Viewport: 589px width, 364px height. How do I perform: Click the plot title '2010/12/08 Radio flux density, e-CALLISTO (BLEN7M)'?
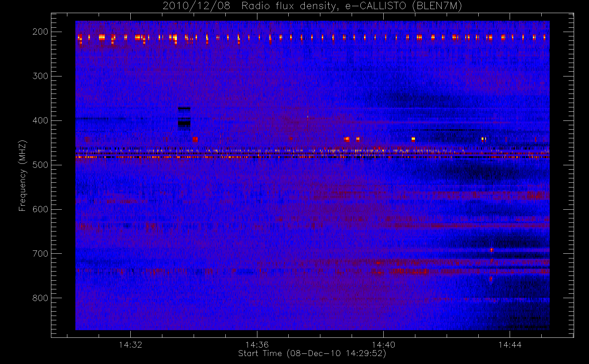tap(312, 6)
